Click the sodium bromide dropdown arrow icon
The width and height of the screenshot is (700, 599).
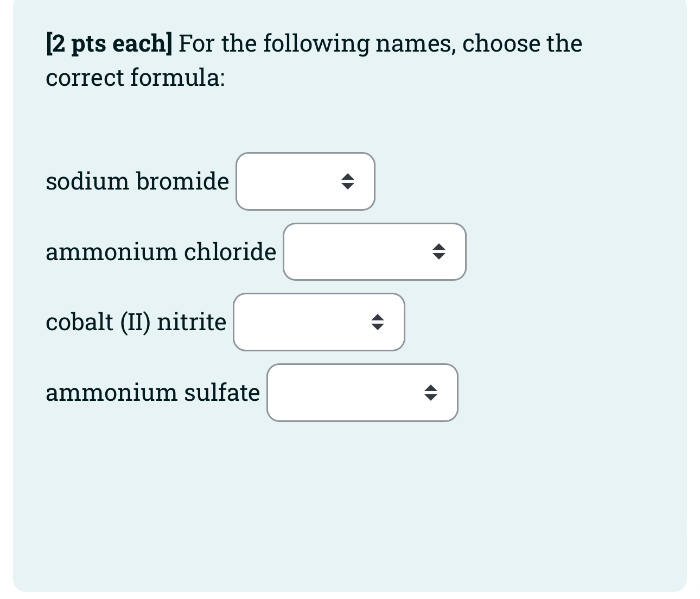coord(348,181)
